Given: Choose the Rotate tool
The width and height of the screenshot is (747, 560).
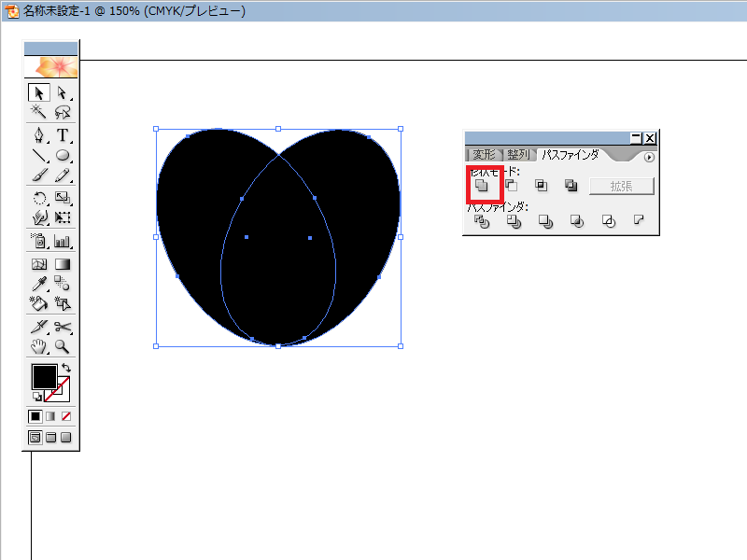Looking at the screenshot, I should pyautogui.click(x=39, y=198).
